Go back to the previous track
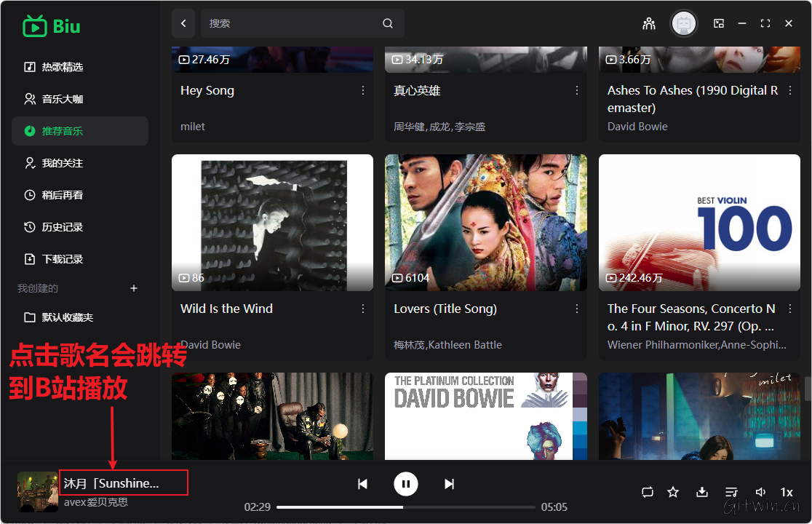The height and width of the screenshot is (524, 812). [362, 484]
